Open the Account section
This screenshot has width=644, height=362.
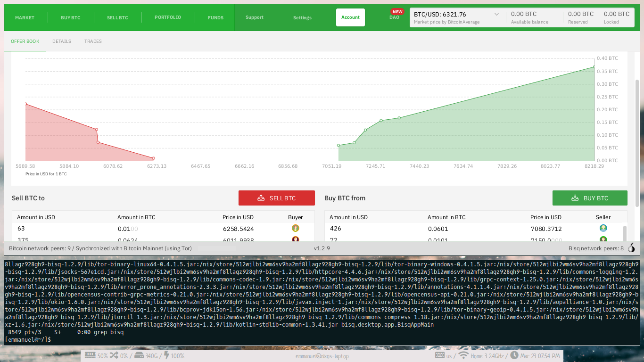[350, 17]
